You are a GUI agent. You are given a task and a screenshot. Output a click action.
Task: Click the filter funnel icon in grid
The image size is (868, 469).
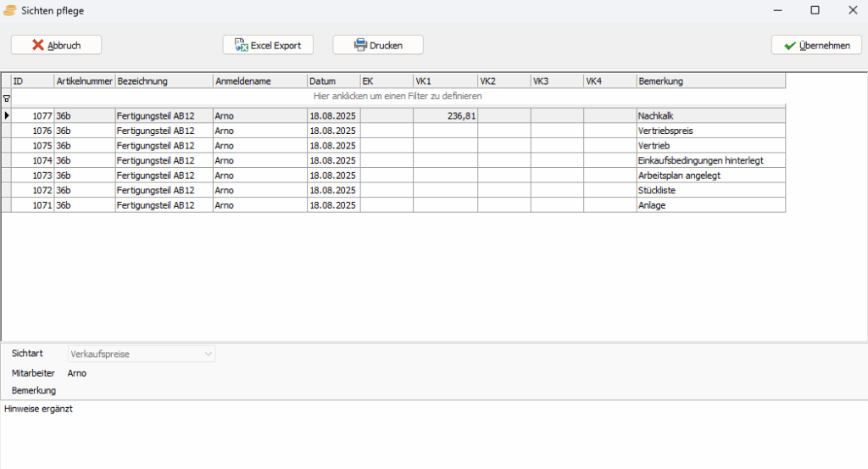click(x=7, y=98)
